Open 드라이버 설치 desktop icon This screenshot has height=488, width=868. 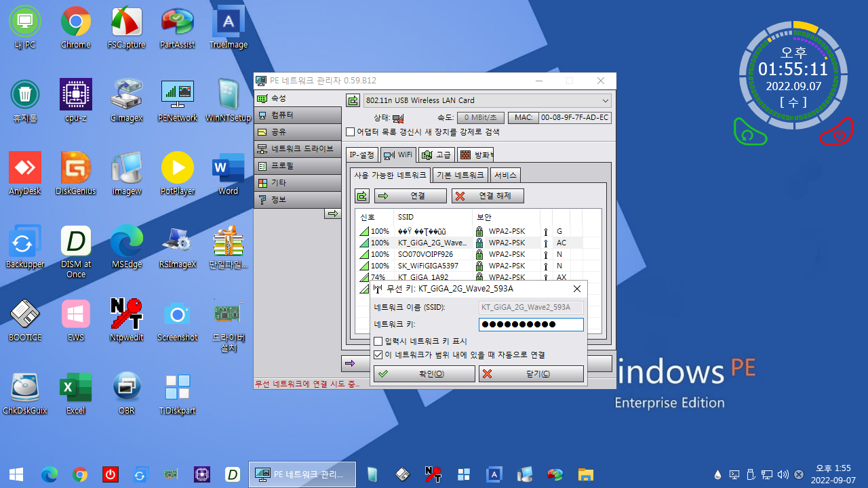229,325
